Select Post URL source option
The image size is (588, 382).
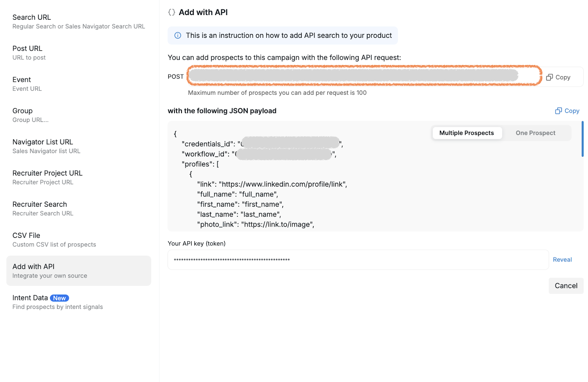point(79,53)
